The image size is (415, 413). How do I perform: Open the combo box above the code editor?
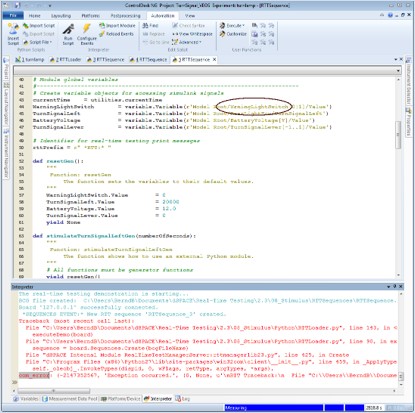click(x=207, y=70)
